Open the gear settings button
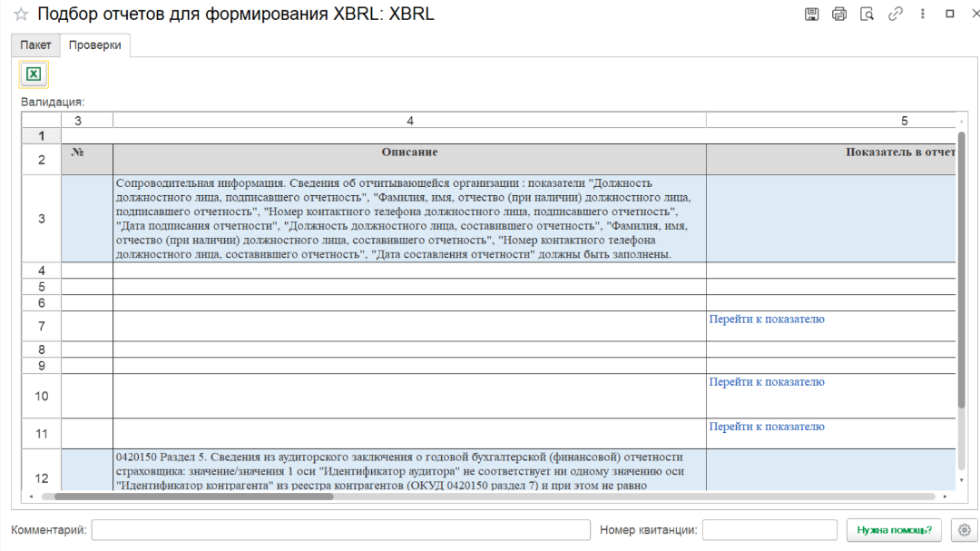The image size is (980, 551). point(965,530)
